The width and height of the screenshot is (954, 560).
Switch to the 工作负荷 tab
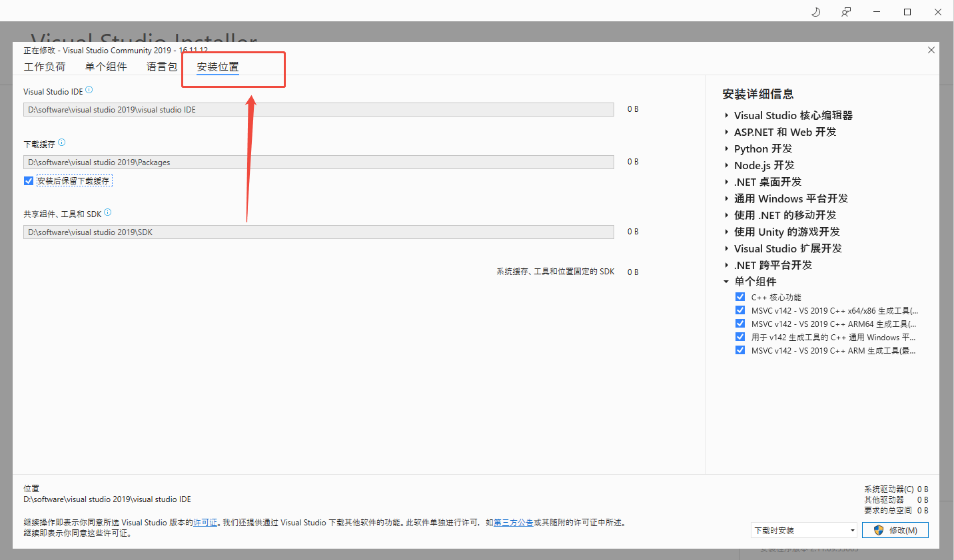[45, 67]
